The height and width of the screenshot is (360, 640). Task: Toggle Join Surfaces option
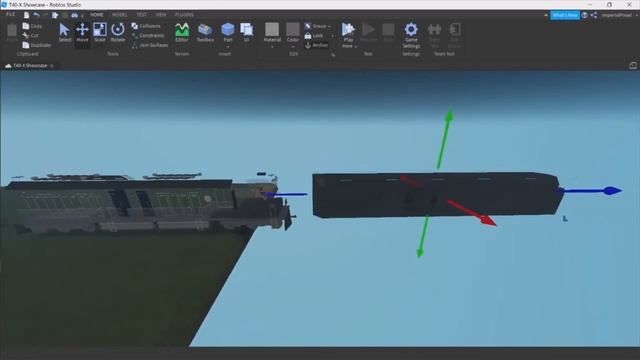pos(150,45)
